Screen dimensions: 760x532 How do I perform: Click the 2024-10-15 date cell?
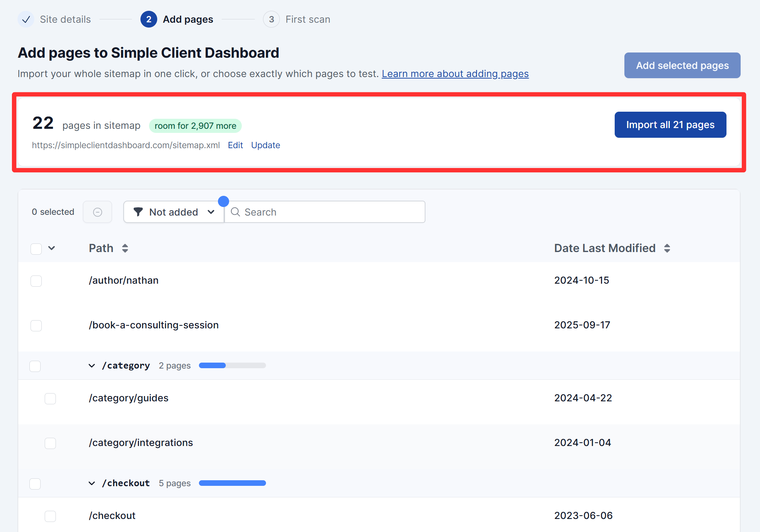click(x=582, y=280)
